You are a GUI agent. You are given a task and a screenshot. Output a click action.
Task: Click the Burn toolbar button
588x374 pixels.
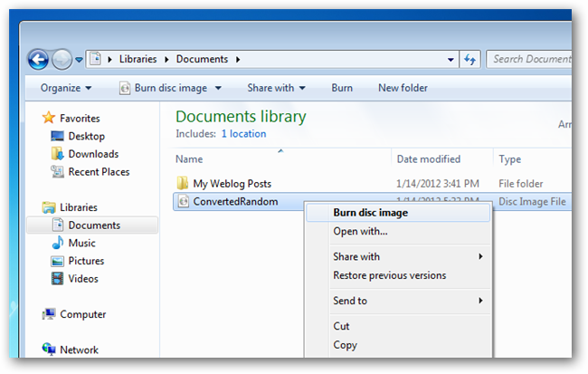tap(342, 88)
